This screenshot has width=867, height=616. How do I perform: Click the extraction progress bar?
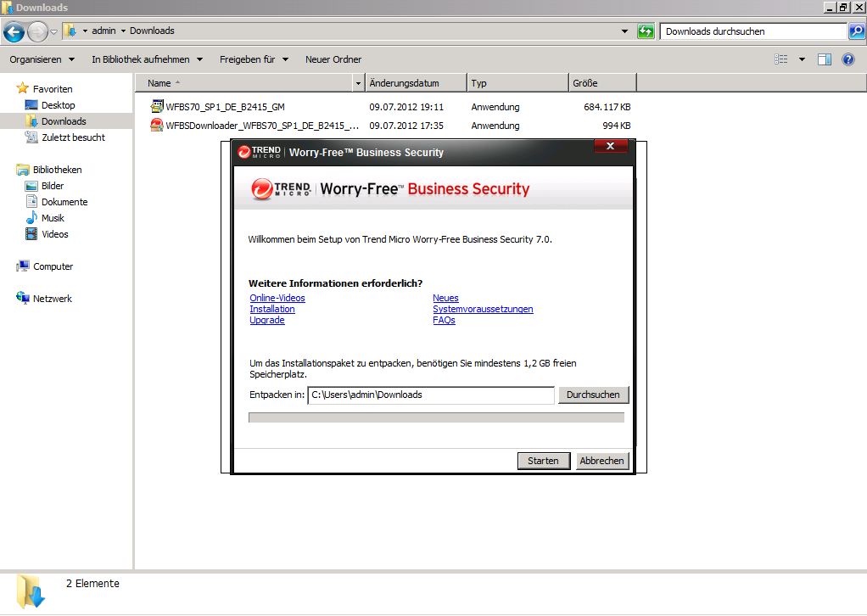tap(436, 417)
